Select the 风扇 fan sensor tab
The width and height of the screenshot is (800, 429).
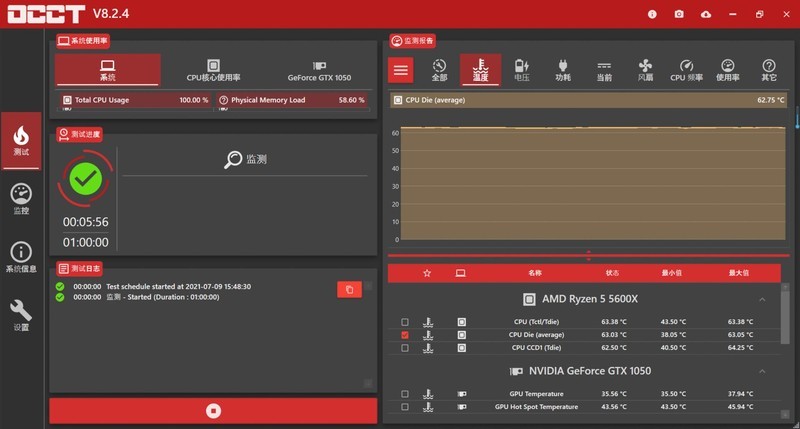click(x=645, y=70)
